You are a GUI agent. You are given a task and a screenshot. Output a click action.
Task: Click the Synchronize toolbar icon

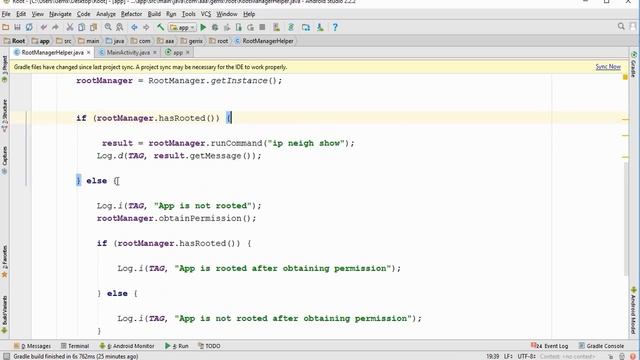coord(29,27)
